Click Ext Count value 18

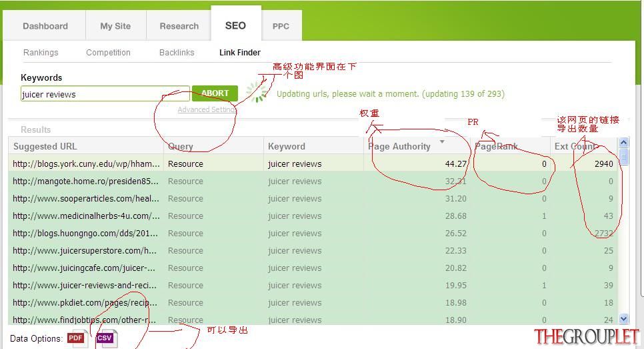[x=608, y=302]
